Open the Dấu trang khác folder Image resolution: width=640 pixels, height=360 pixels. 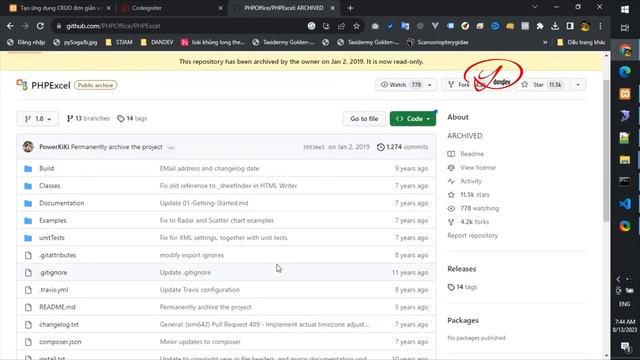point(581,42)
